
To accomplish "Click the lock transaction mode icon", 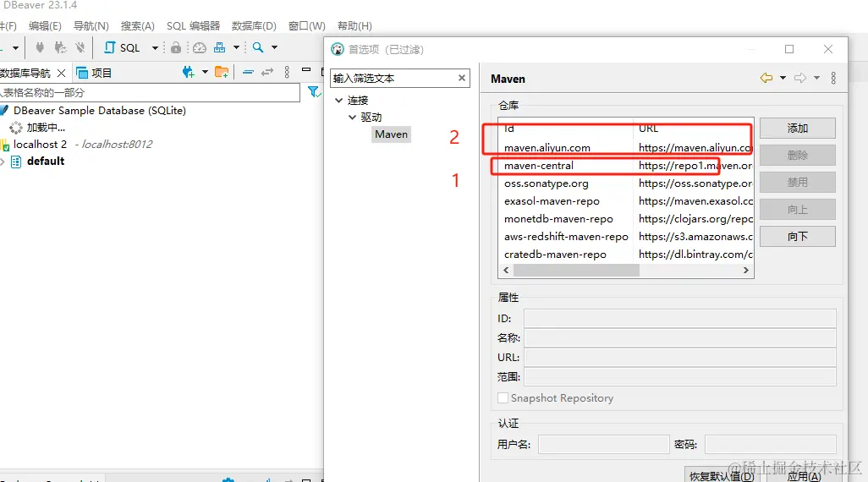I will point(176,47).
